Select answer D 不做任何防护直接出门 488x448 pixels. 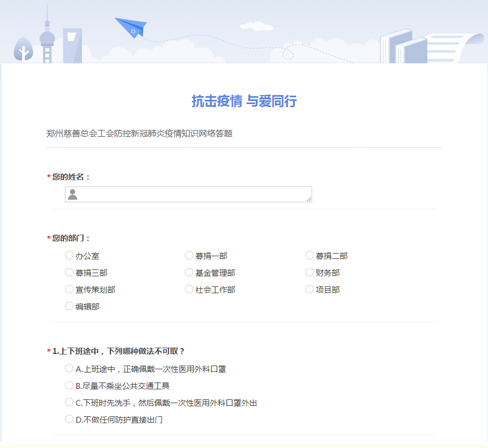(69, 419)
